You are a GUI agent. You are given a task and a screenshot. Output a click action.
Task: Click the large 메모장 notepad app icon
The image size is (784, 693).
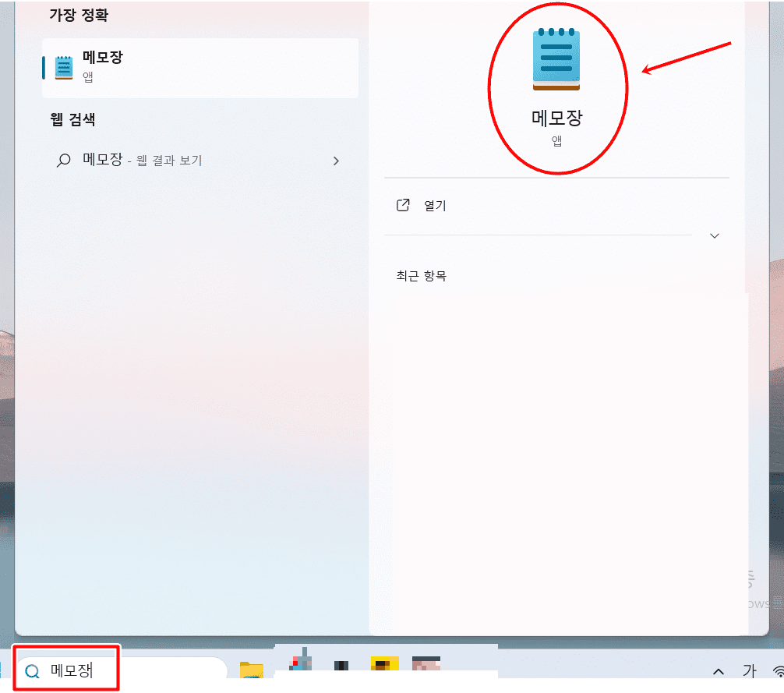point(556,59)
